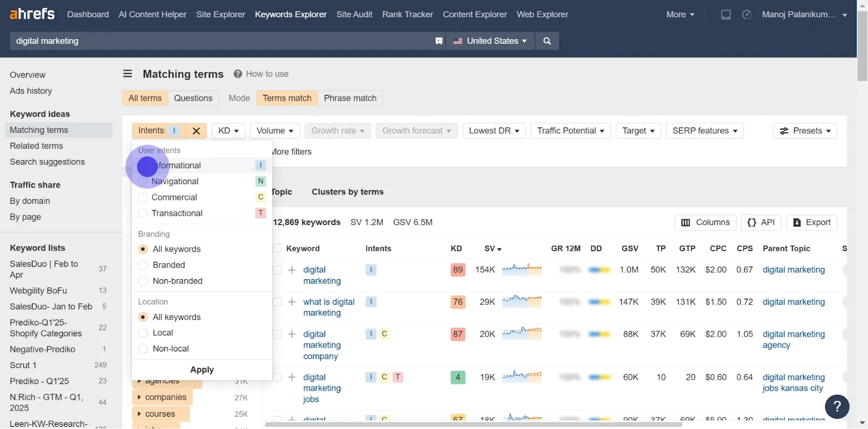Open the help gauge icon in header
The height and width of the screenshot is (429, 868).
[x=747, y=15]
